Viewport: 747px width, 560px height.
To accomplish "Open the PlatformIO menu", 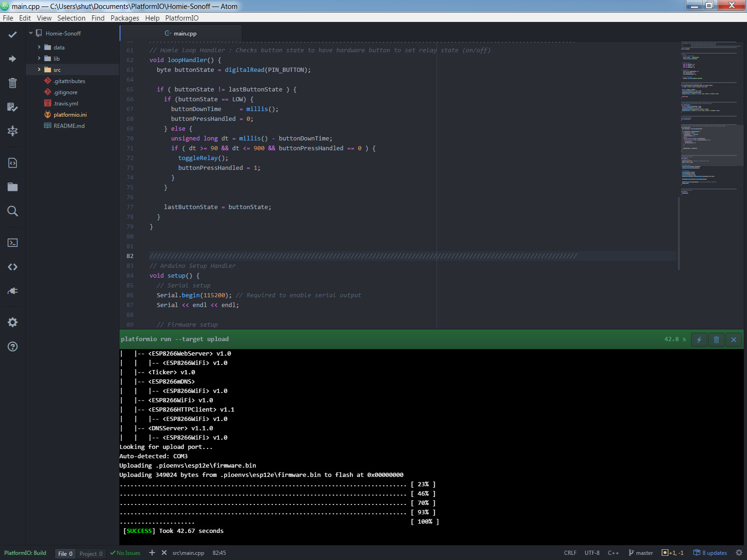I will [182, 18].
